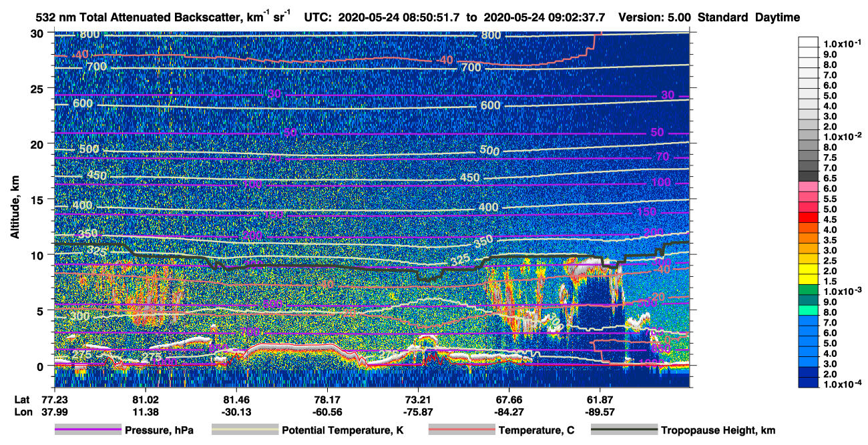Click the altitude axis tick label 25
The image size is (868, 445).
pos(38,88)
